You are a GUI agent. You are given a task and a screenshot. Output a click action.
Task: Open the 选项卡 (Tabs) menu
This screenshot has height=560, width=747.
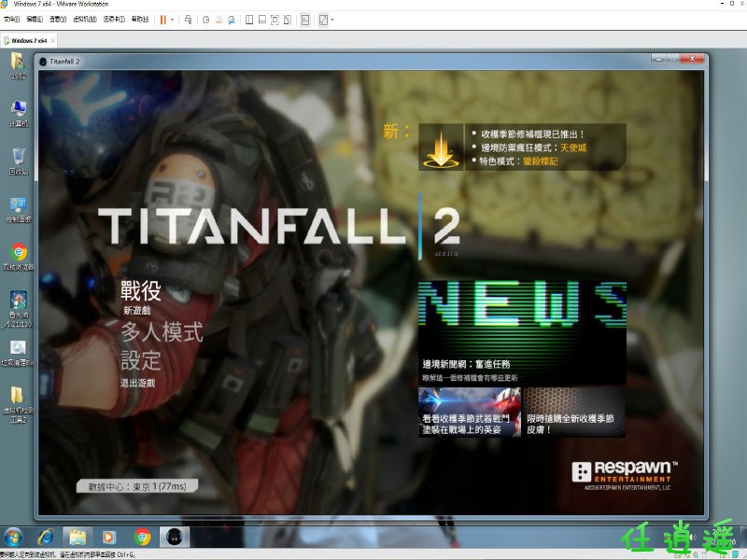(114, 19)
